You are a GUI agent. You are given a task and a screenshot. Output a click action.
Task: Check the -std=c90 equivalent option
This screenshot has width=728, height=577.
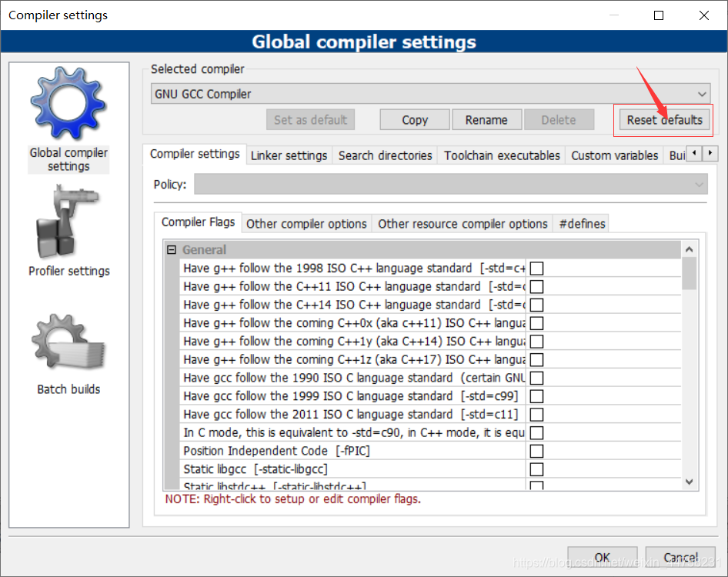(536, 433)
